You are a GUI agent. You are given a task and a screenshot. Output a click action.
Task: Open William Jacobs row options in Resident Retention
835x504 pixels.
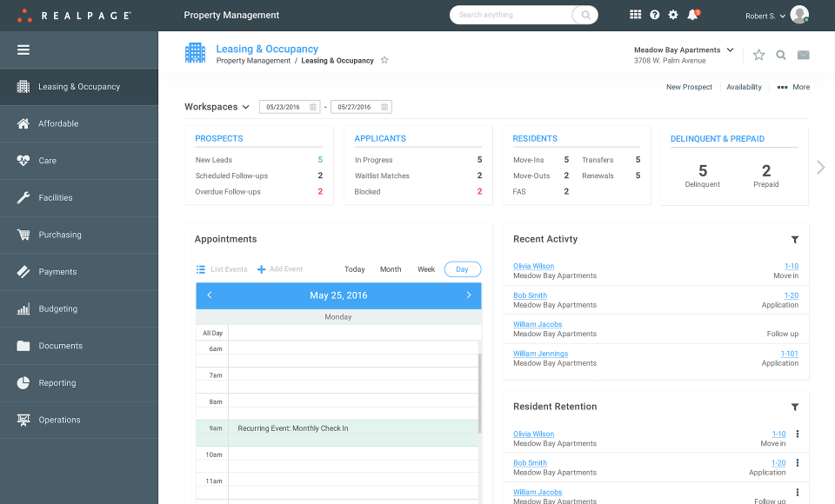(x=798, y=493)
